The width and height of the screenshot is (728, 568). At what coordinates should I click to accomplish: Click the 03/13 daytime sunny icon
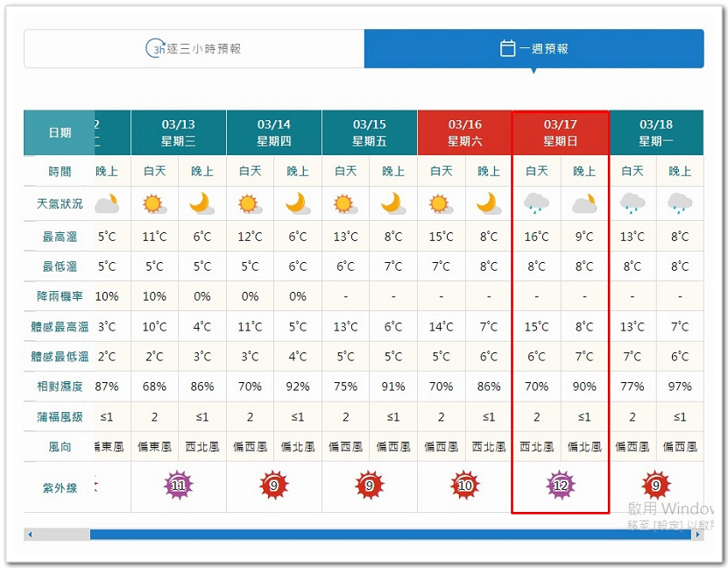pos(154,204)
